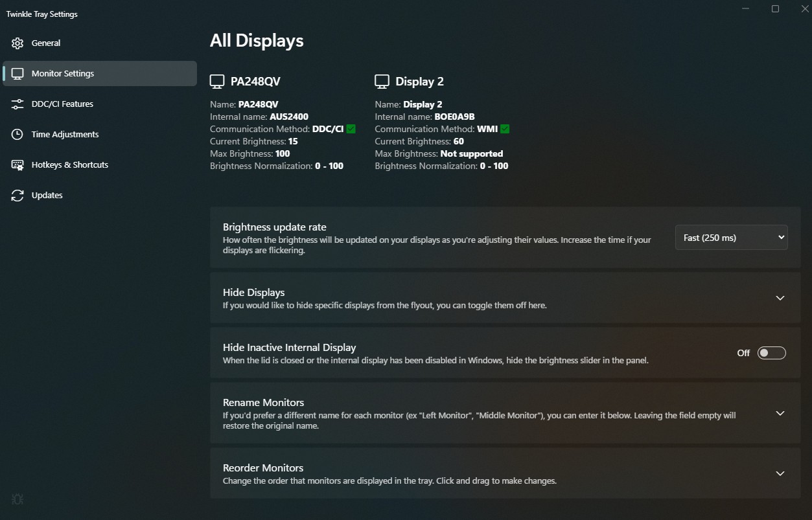Click the internal name AUS2400
This screenshot has width=812, height=520.
[289, 117]
